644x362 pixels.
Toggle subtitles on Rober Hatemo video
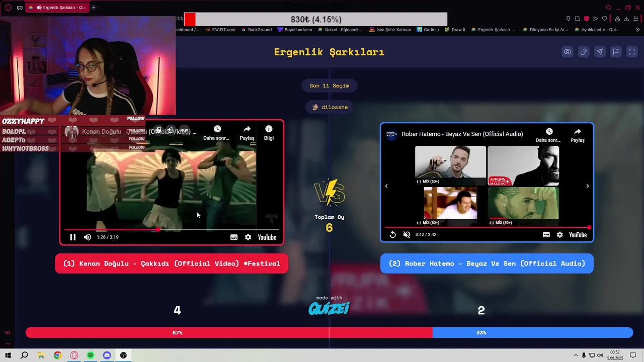tap(546, 235)
